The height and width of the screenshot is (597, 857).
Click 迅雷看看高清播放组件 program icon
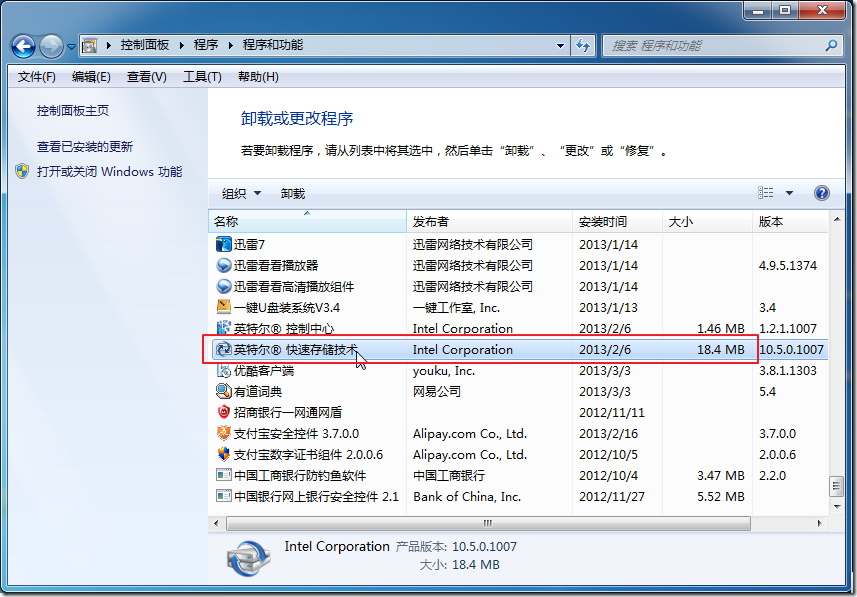(x=224, y=286)
